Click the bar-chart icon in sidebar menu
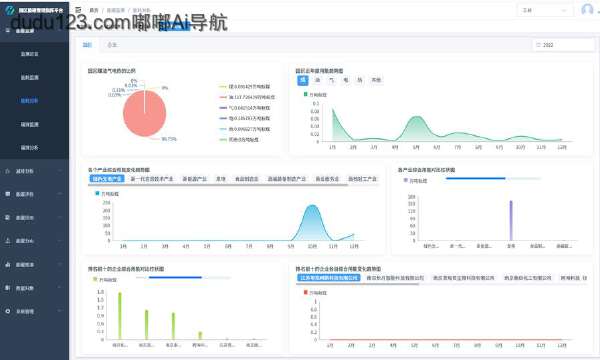This screenshot has height=360, width=600. coord(8,264)
